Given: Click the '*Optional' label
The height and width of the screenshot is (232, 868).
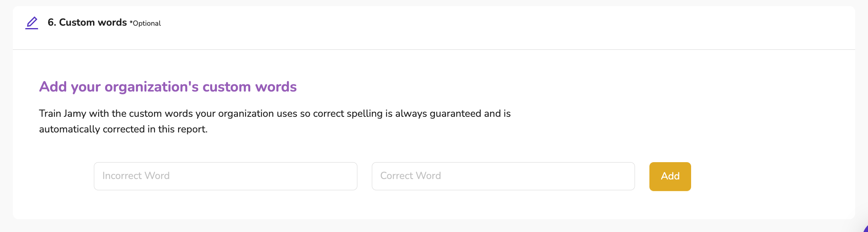Looking at the screenshot, I should 145,23.
